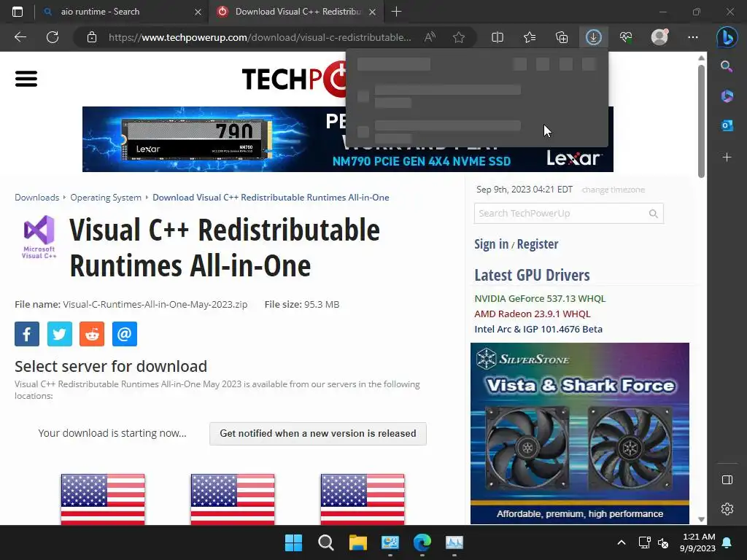Go to Downloads breadcrumb
This screenshot has height=560, width=747.
(36, 198)
